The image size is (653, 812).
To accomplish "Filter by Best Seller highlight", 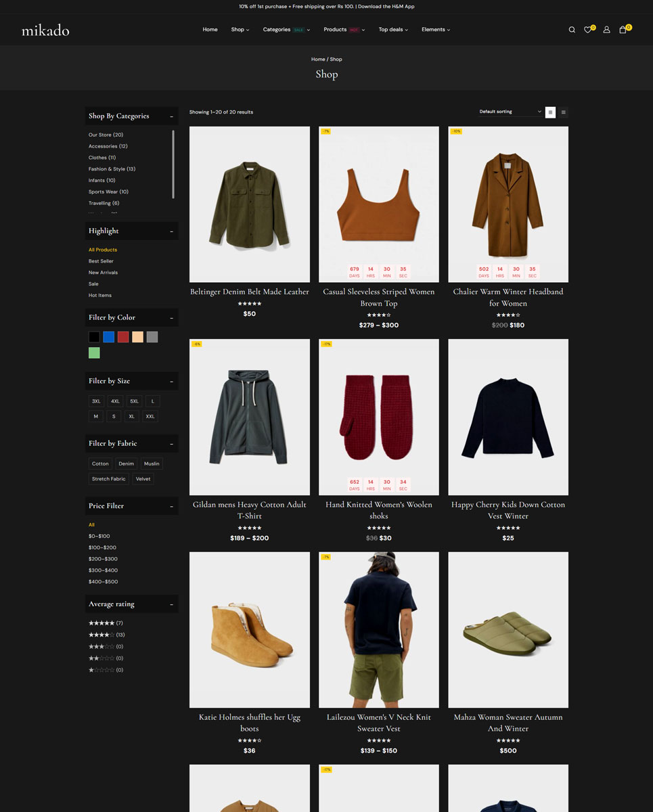I will (101, 261).
